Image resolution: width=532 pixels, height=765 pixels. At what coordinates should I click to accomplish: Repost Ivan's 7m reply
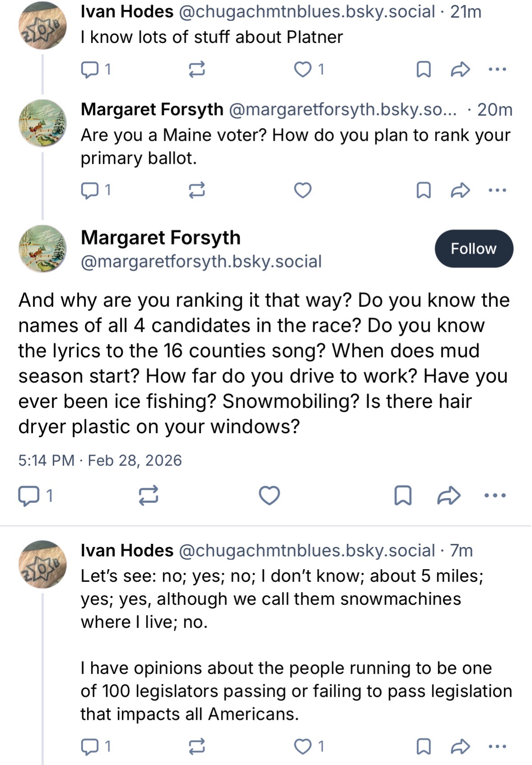click(197, 746)
